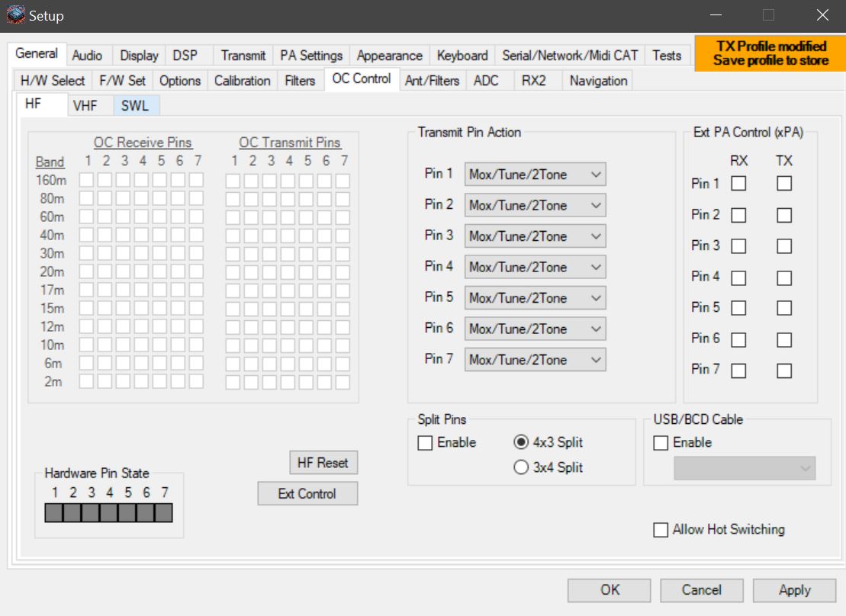Select the 4x3 Split radio option
Screen dimensions: 846x616
pyautogui.click(x=522, y=443)
